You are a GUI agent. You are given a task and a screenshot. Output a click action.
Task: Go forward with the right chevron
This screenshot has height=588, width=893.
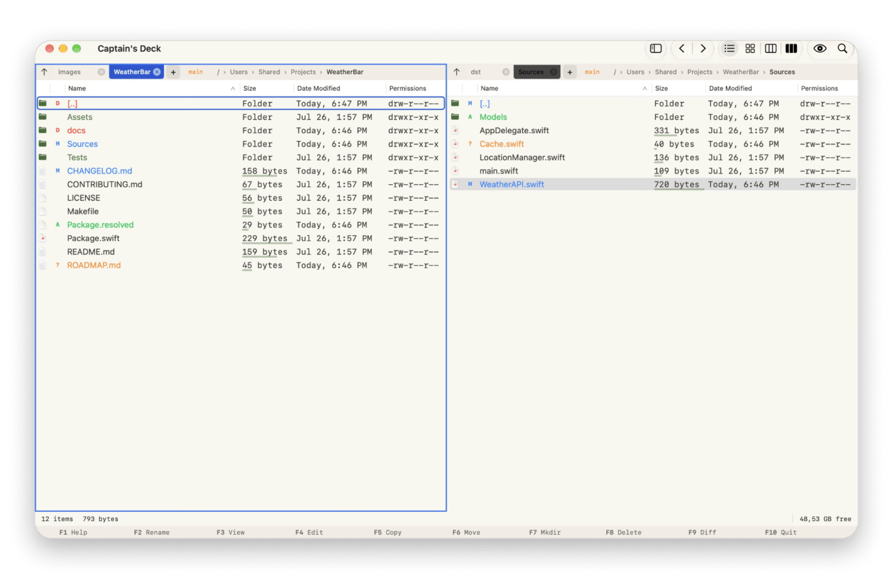[x=703, y=49]
